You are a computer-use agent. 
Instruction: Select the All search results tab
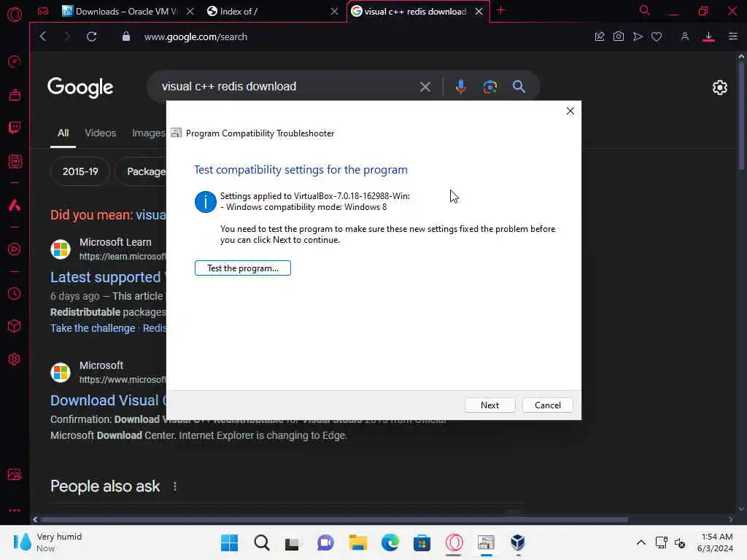click(63, 133)
